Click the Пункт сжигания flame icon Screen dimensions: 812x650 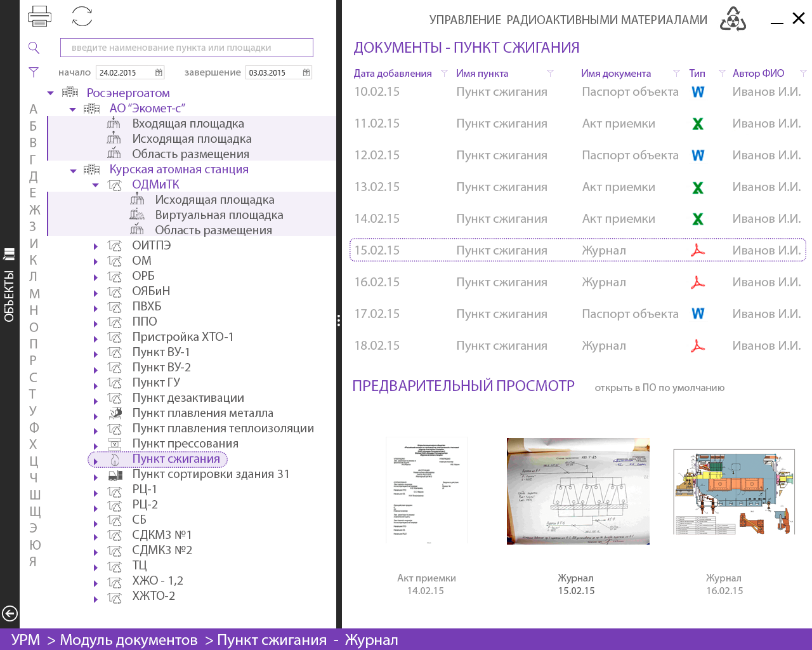tap(115, 459)
